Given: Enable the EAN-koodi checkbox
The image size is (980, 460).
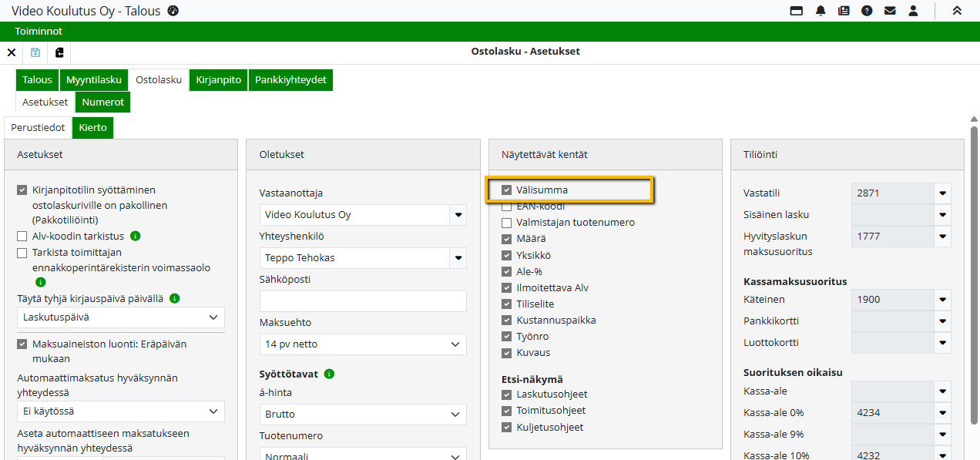Looking at the screenshot, I should click(507, 206).
